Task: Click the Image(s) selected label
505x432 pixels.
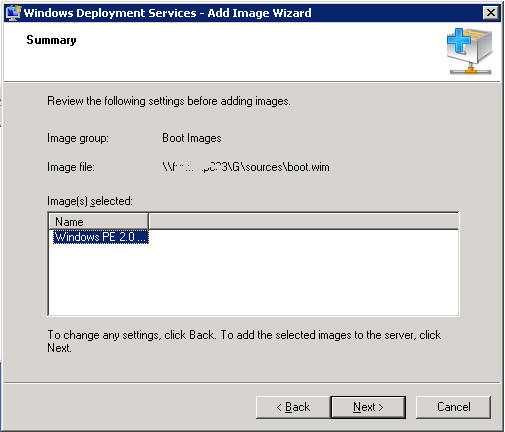Action: 90,201
